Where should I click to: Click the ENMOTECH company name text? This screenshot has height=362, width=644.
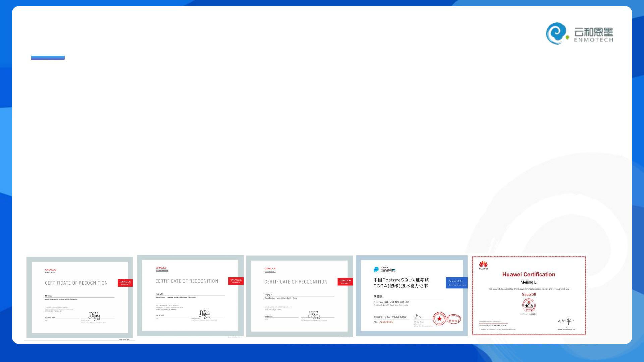click(593, 40)
